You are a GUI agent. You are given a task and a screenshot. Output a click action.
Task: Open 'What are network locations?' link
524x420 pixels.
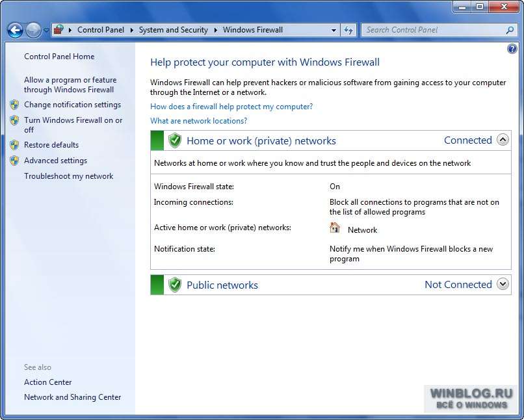point(198,121)
